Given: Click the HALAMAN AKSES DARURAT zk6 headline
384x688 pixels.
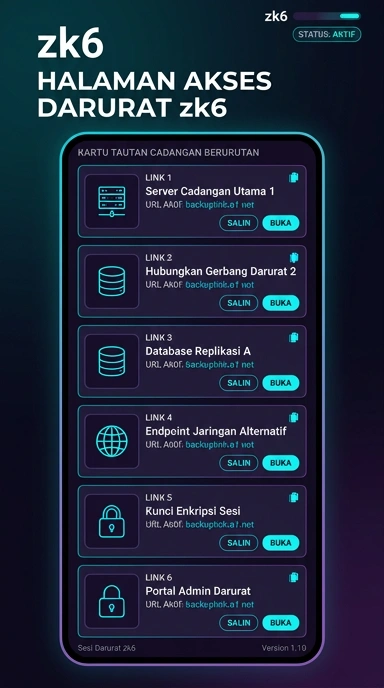Looking at the screenshot, I should coord(154,94).
